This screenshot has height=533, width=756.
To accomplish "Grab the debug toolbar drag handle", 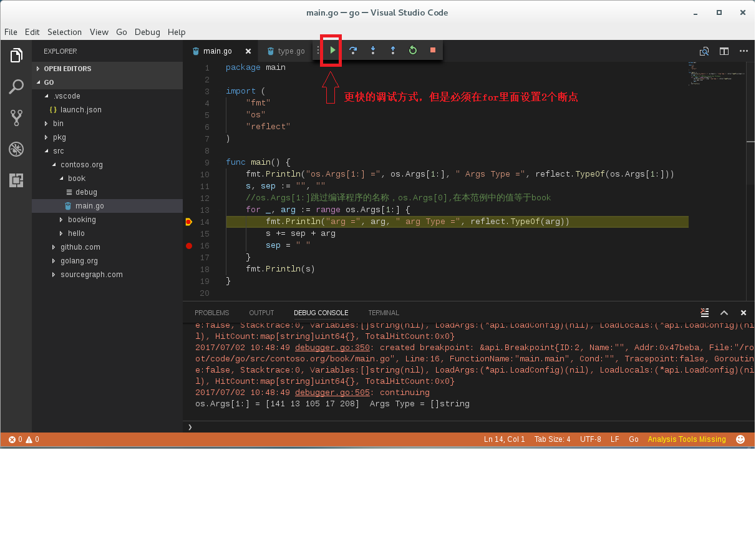I will 318,51.
